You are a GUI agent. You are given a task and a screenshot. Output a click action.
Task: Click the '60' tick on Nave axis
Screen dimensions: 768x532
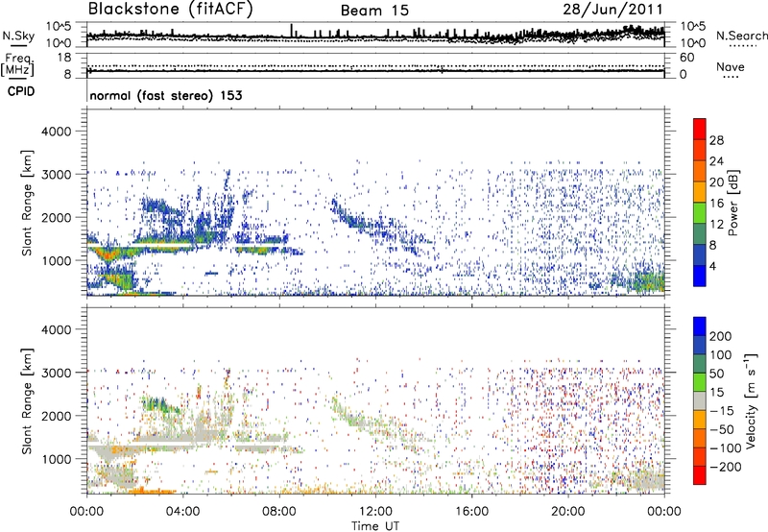pos(686,58)
